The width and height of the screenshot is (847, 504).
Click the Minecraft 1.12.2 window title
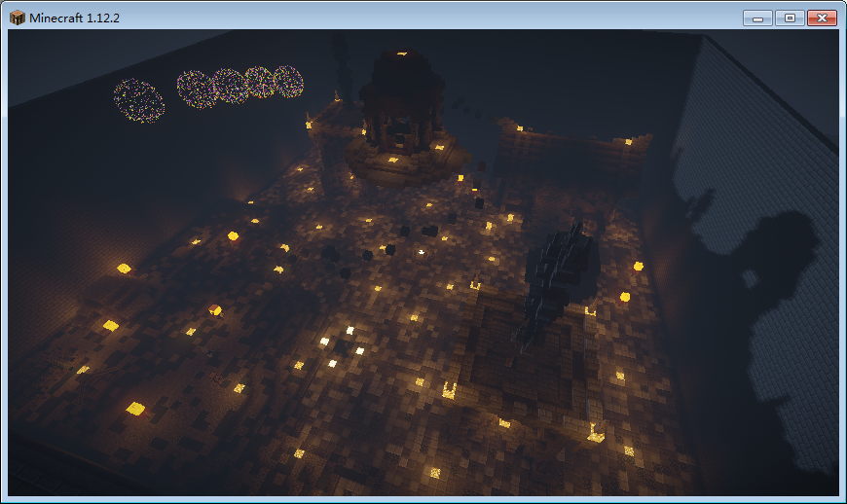click(75, 18)
